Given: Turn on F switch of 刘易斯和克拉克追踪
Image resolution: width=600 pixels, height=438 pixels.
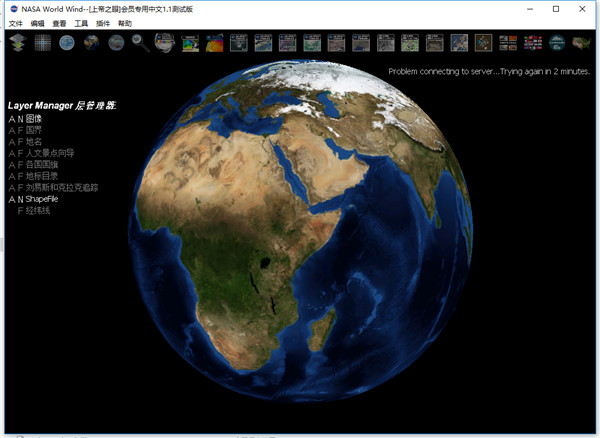Looking at the screenshot, I should click(21, 188).
